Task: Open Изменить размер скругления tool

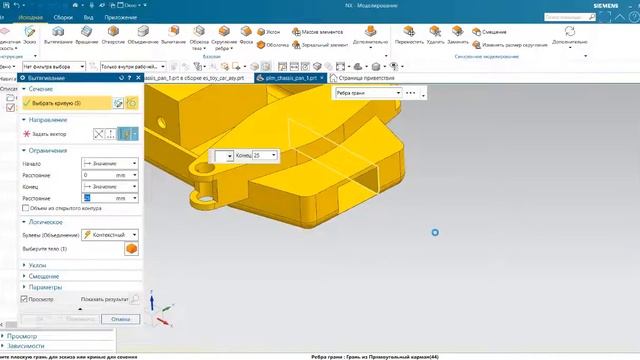Action: pyautogui.click(x=510, y=45)
